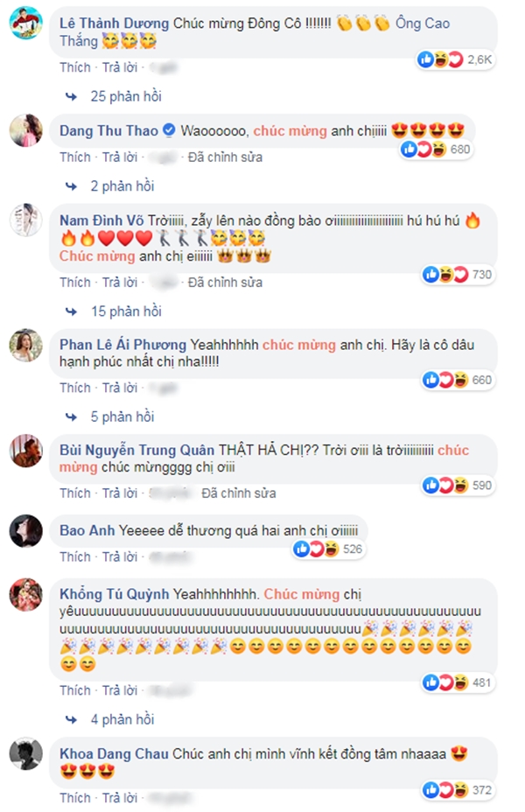Open reactions on Lê Thành Dương's comment
This screenshot has width=525, height=812.
click(455, 59)
